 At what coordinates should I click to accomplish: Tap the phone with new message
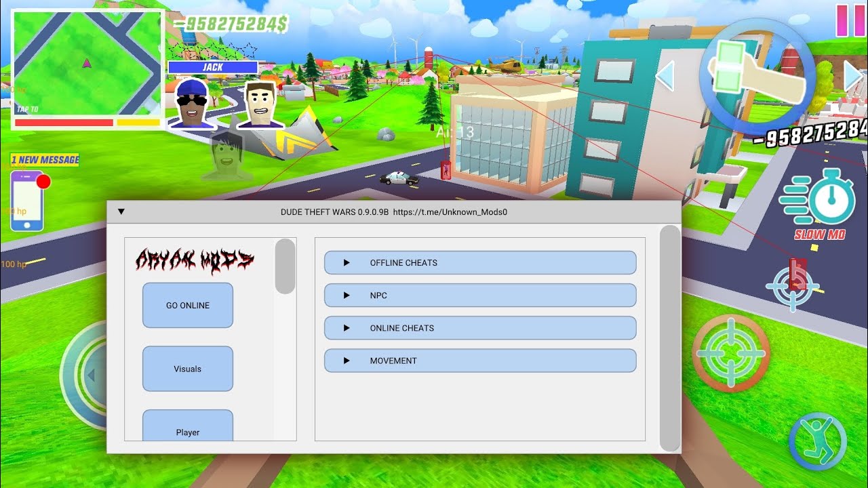tap(27, 201)
